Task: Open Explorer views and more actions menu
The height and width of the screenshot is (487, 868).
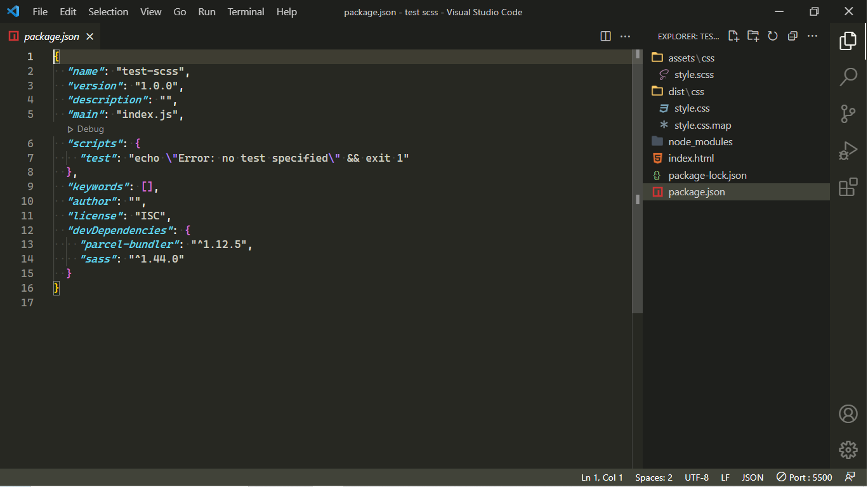Action: coord(812,36)
